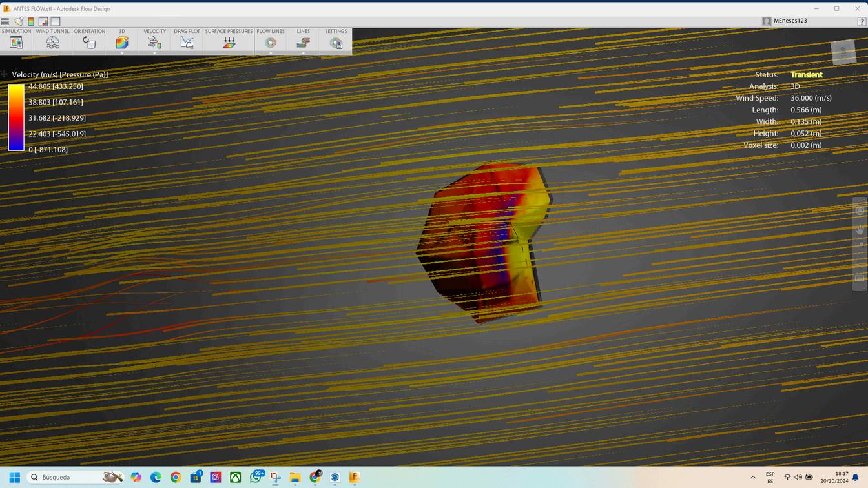The image size is (868, 488).
Task: Open the Settings toolbar icon
Action: tap(336, 43)
